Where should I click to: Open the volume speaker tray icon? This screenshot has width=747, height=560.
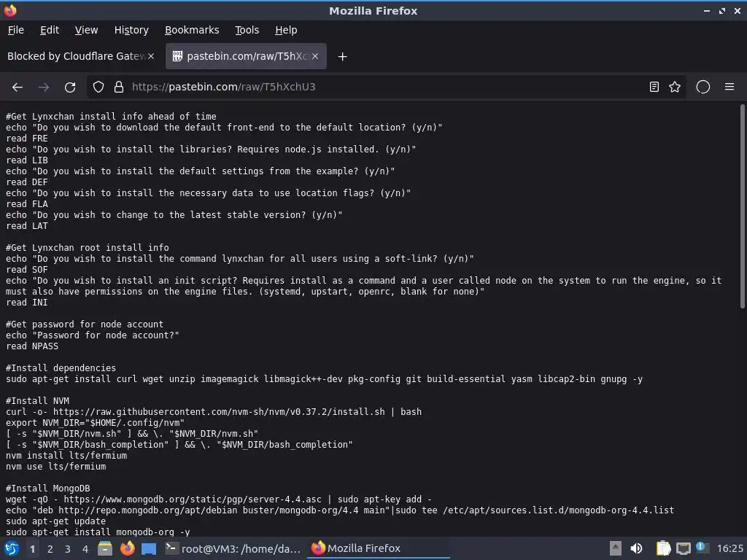point(636,548)
